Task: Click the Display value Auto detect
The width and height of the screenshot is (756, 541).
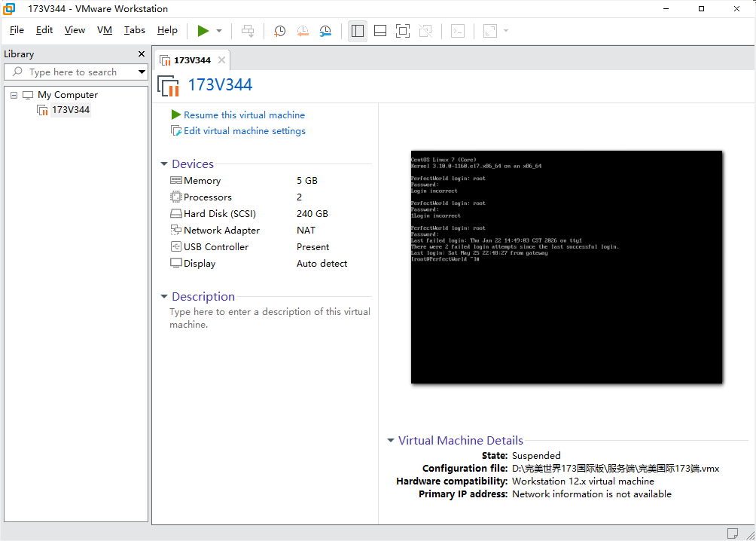Action: (322, 264)
